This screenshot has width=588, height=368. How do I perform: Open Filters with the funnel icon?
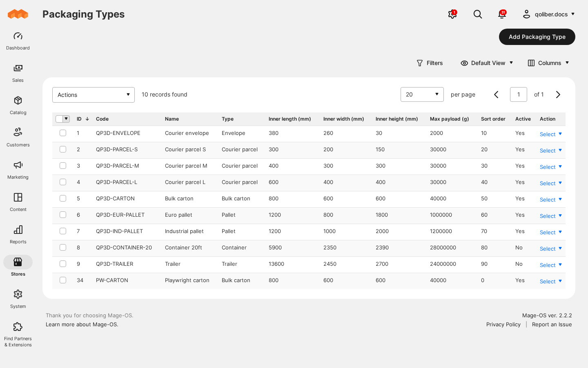(x=430, y=63)
